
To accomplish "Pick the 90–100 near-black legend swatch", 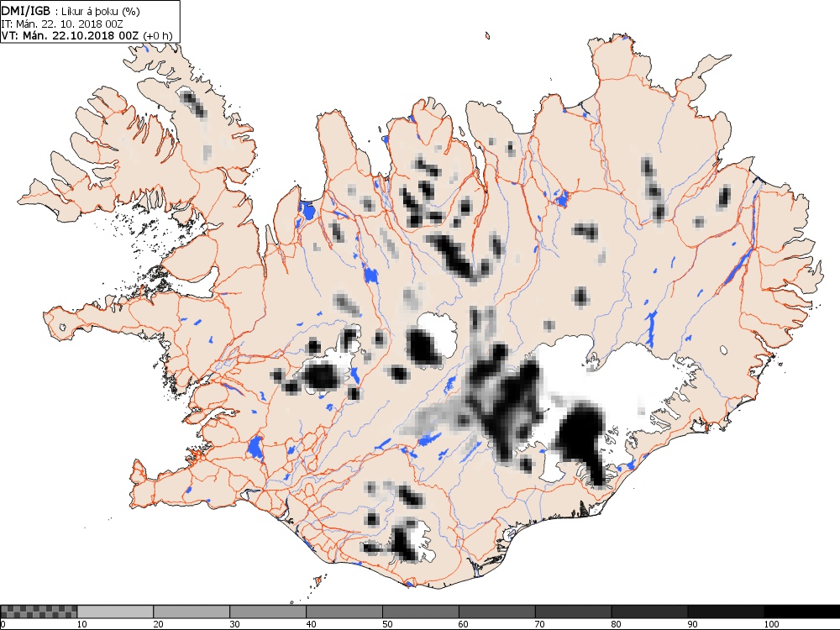I will click(x=726, y=612).
